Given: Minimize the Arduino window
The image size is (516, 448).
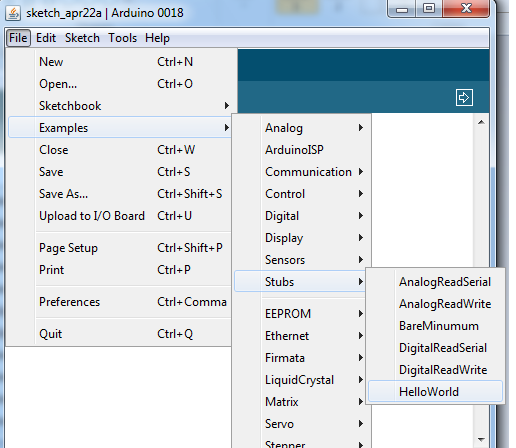Looking at the screenshot, I should pos(402,9).
